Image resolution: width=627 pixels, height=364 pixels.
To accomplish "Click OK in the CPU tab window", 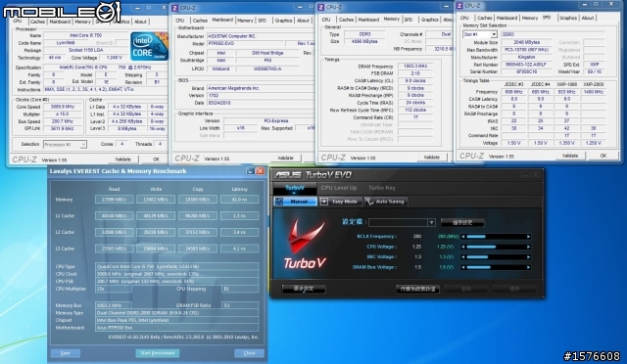I will pyautogui.click(x=156, y=159).
